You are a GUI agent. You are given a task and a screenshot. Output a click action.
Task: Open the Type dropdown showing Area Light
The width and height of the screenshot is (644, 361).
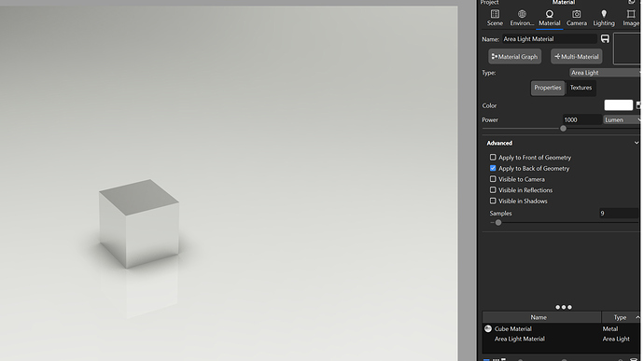pos(605,73)
